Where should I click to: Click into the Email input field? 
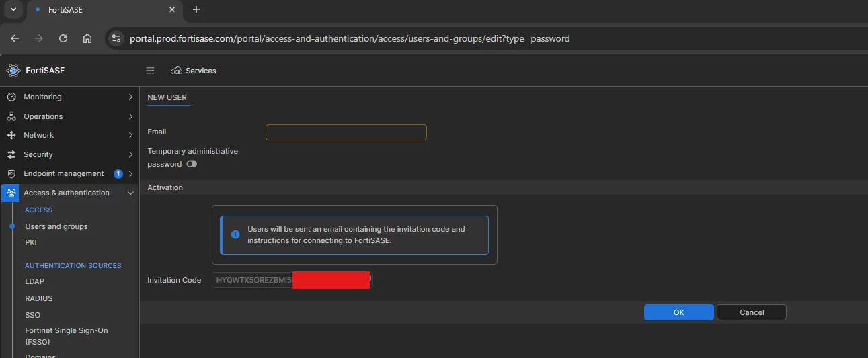(346, 132)
